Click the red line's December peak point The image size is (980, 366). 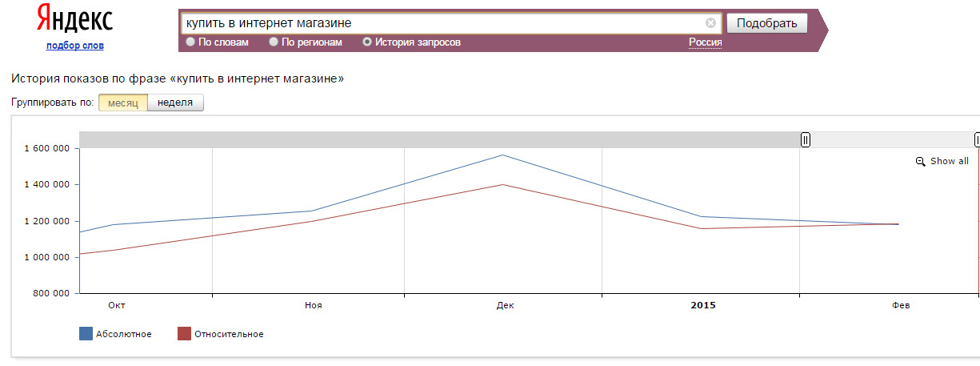click(502, 184)
